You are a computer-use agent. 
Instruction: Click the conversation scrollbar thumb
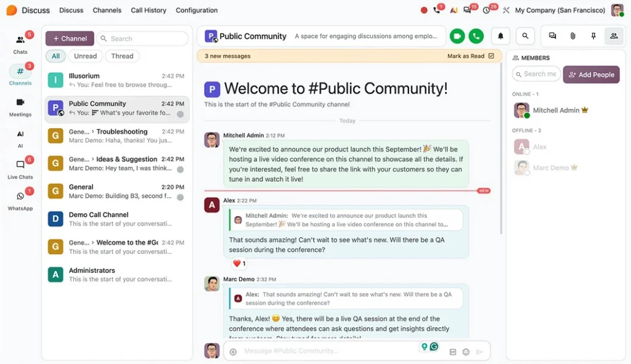tap(501, 149)
